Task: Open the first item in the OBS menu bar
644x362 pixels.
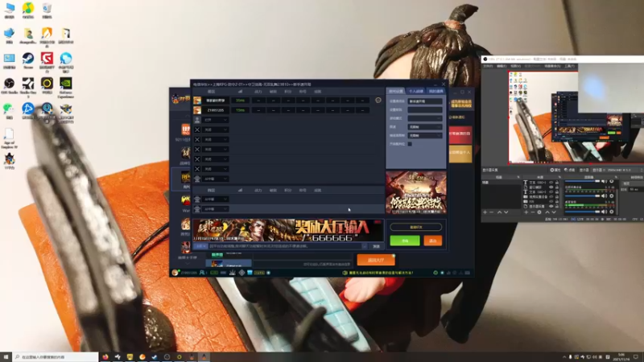Action: 488,66
